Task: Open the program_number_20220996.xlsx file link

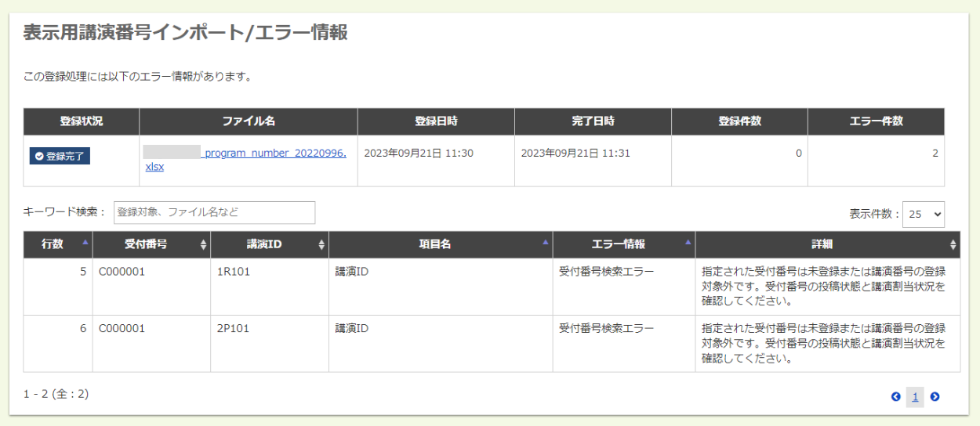Action: tap(274, 153)
